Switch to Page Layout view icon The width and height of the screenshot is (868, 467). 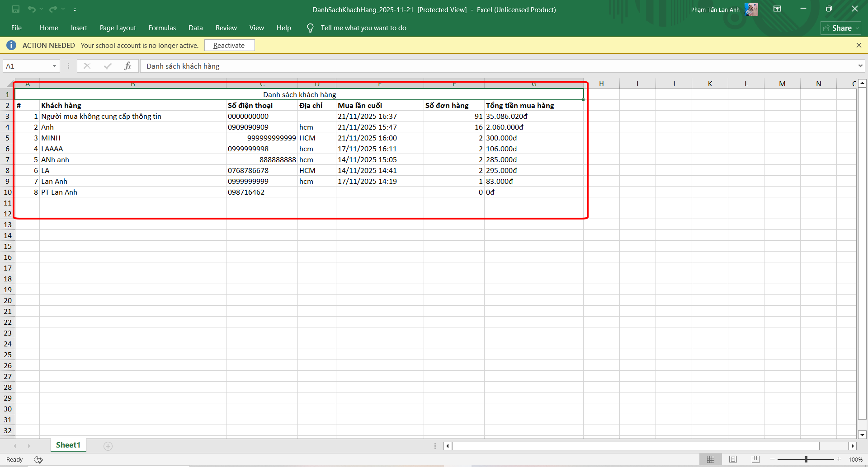tap(733, 459)
